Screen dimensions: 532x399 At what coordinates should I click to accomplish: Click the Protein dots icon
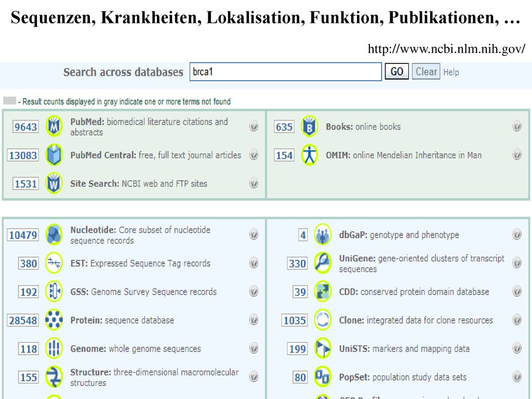pos(54,320)
